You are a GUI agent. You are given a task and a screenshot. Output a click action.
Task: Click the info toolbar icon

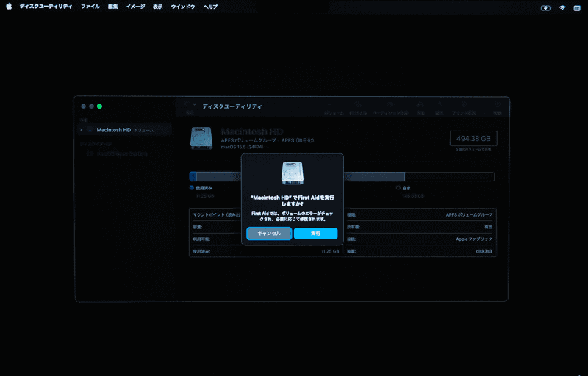[x=498, y=105]
